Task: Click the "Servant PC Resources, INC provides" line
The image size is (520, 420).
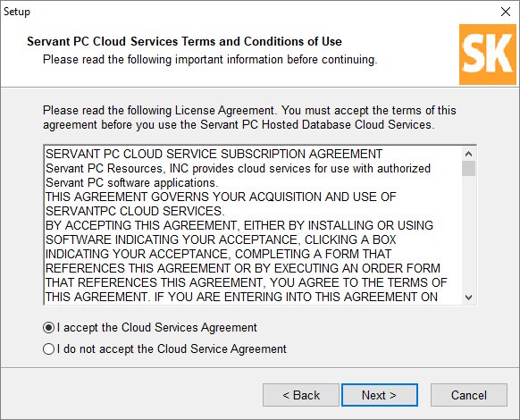Action: pos(238,168)
